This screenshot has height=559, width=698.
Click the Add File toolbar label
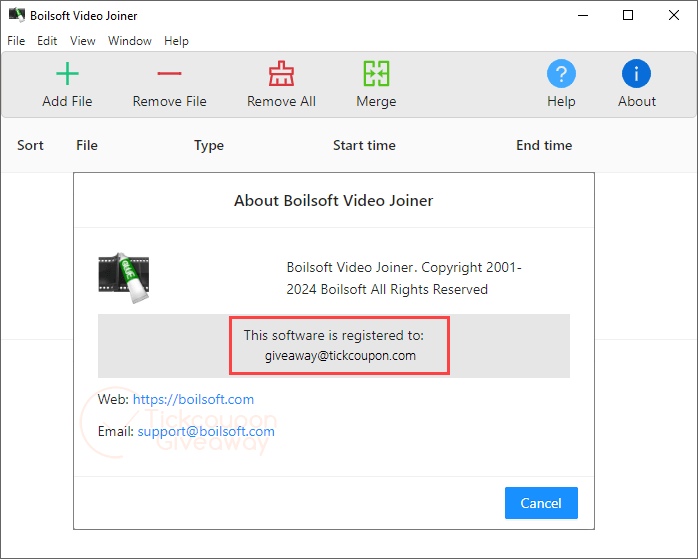click(67, 101)
